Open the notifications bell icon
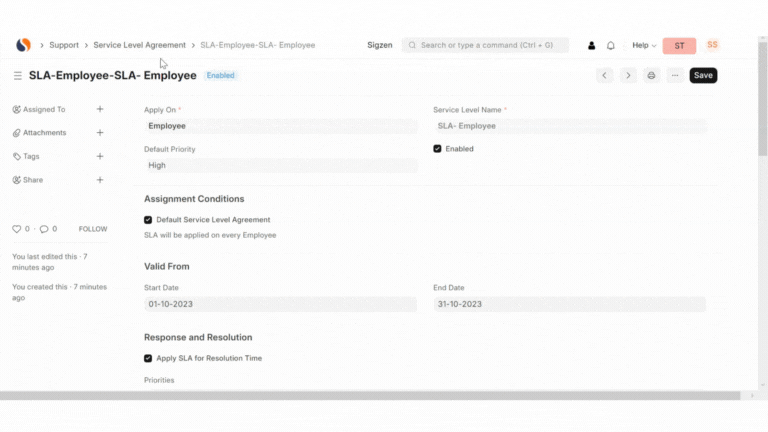768x432 pixels. pyautogui.click(x=611, y=46)
